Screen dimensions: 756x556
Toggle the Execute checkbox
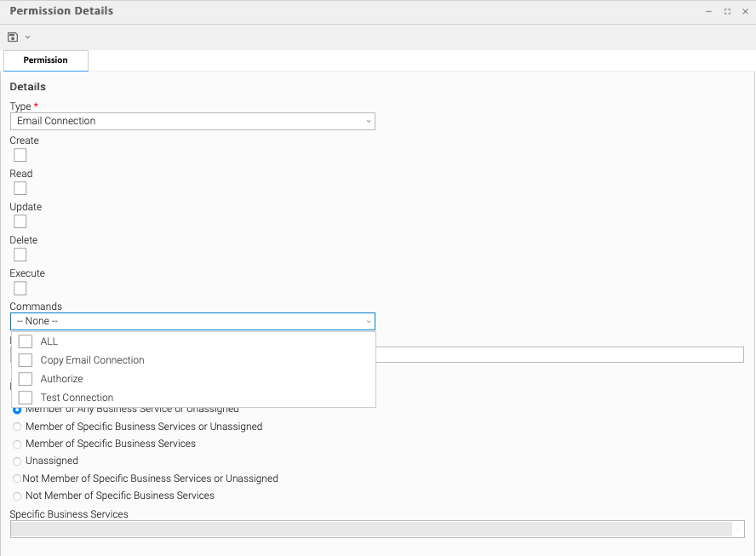click(20, 288)
